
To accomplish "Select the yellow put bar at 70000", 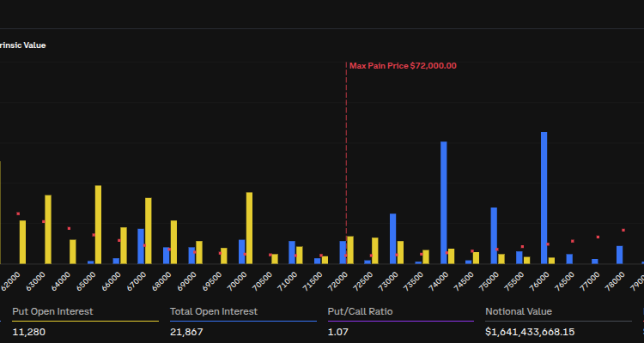I will pyautogui.click(x=249, y=227).
